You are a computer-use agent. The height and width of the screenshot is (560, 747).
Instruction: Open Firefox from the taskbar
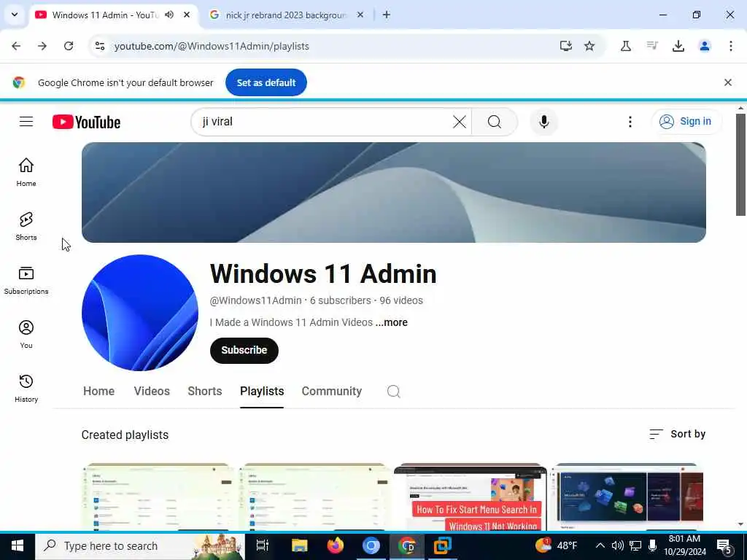pyautogui.click(x=336, y=545)
